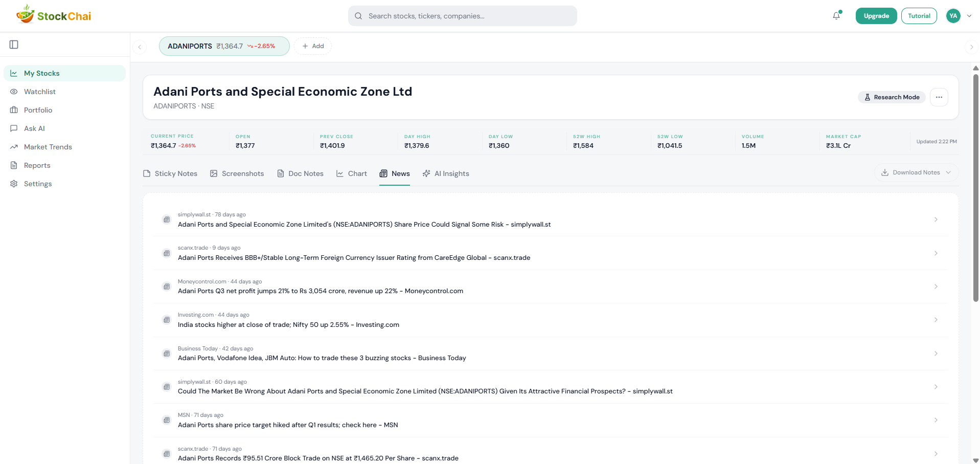Open the simplywall.st Share Price Could Signal Risk article
The image size is (980, 464).
551,219
